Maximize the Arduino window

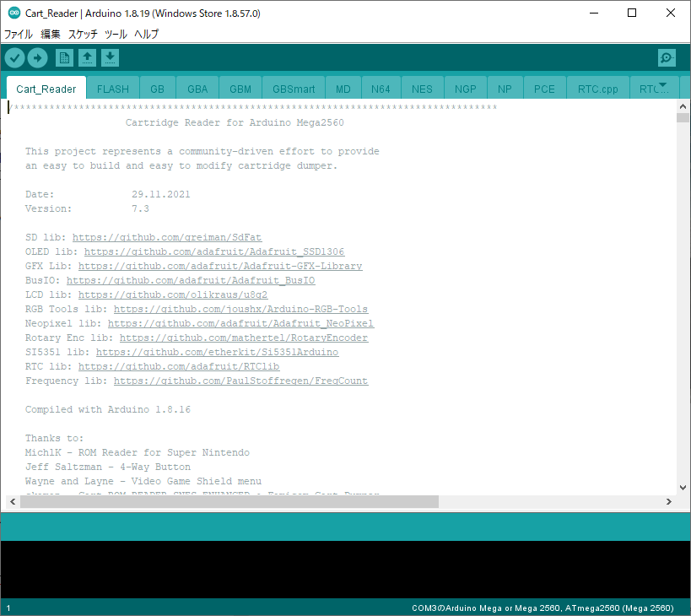click(x=632, y=13)
